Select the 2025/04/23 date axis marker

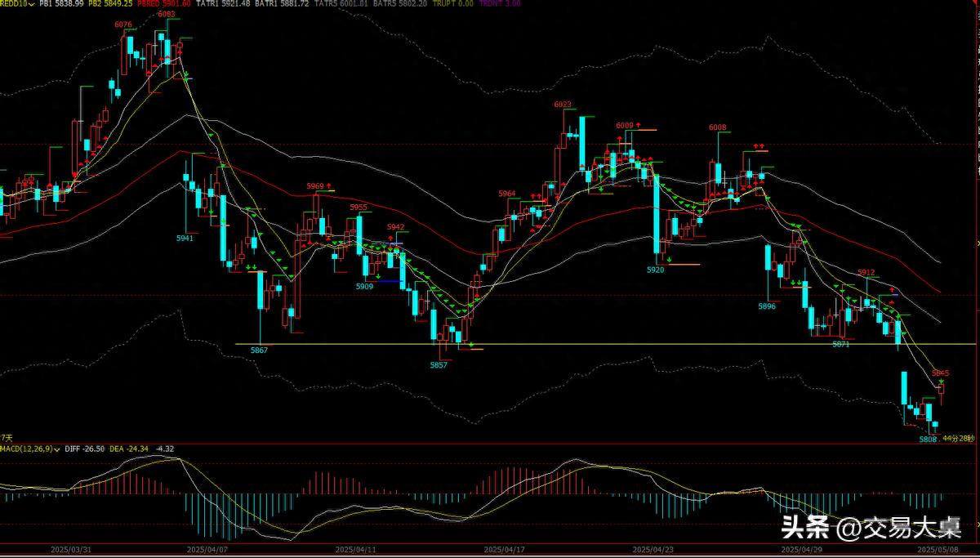coord(653,550)
